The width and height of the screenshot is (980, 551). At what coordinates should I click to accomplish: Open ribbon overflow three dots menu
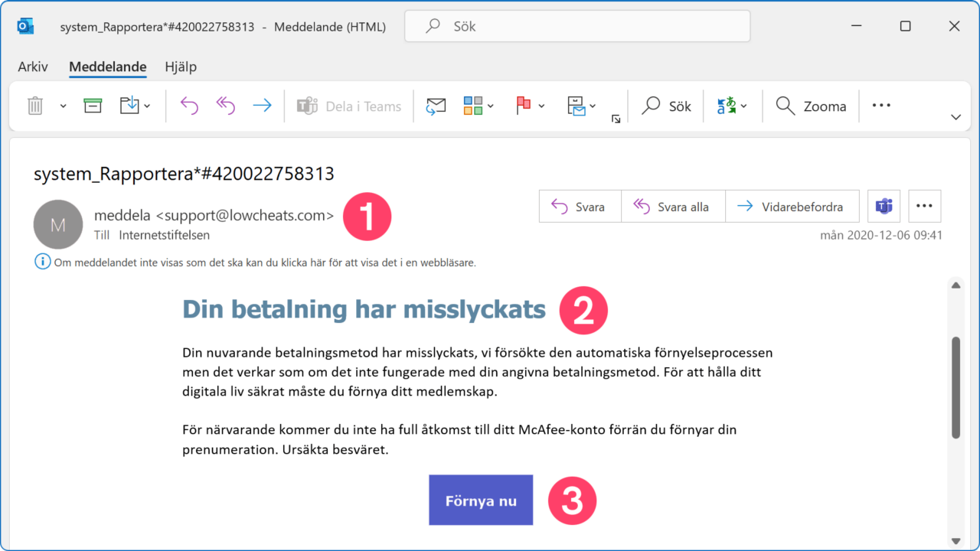[881, 106]
